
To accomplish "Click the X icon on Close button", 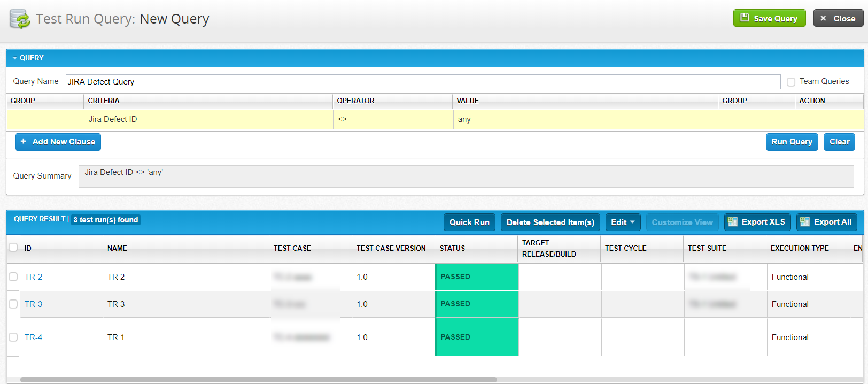I will [x=823, y=18].
